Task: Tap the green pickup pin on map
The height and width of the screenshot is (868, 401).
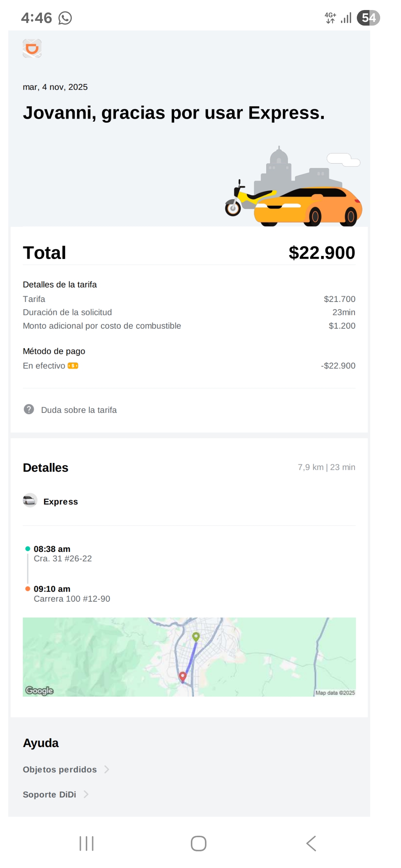Action: [x=196, y=637]
